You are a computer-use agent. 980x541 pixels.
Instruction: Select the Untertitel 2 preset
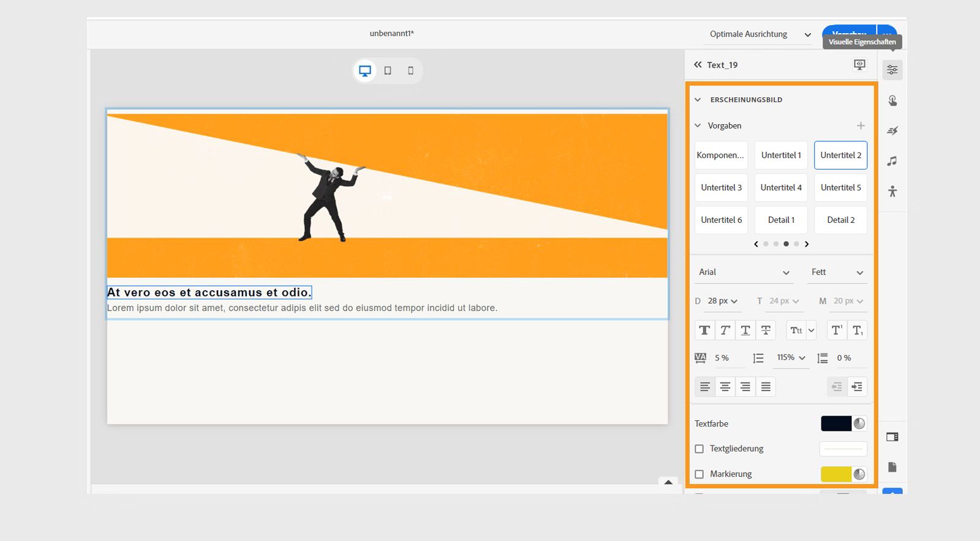(841, 155)
